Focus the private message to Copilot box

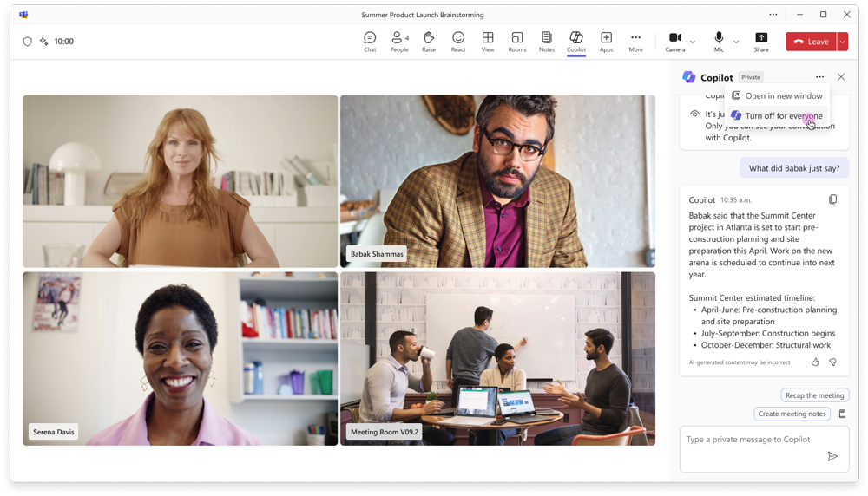764,449
